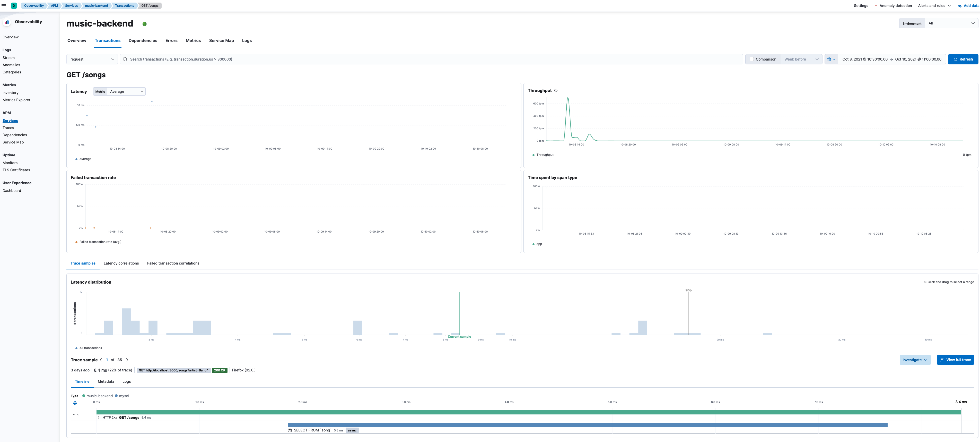
Task: Click the green service health indicator icon
Action: (x=145, y=24)
